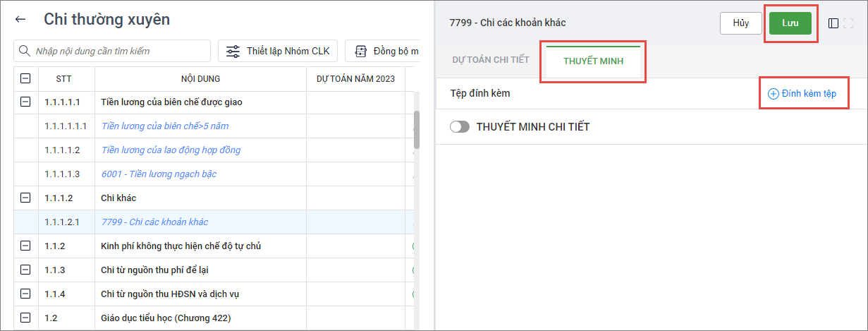Viewport: 868px width, 331px height.
Task: Click the fullscreen expand icon
Action: coord(848,23)
